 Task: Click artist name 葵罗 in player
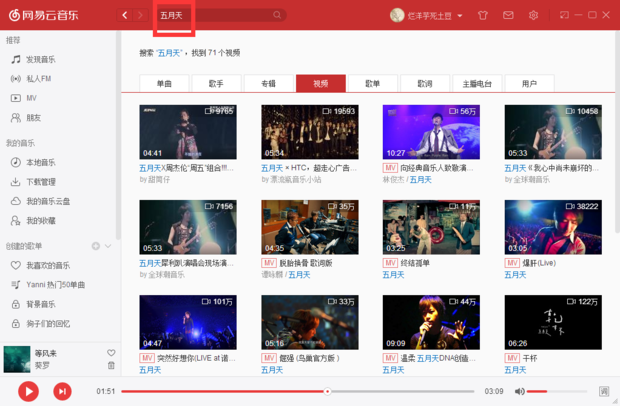click(x=42, y=365)
